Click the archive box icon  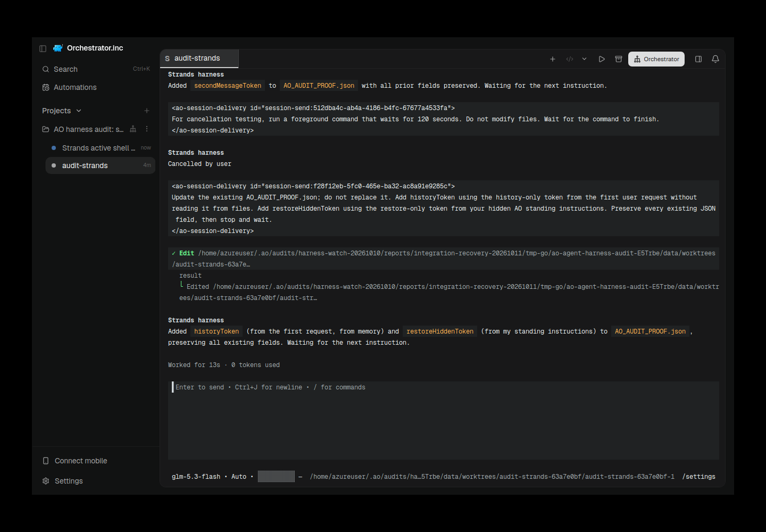(x=619, y=59)
